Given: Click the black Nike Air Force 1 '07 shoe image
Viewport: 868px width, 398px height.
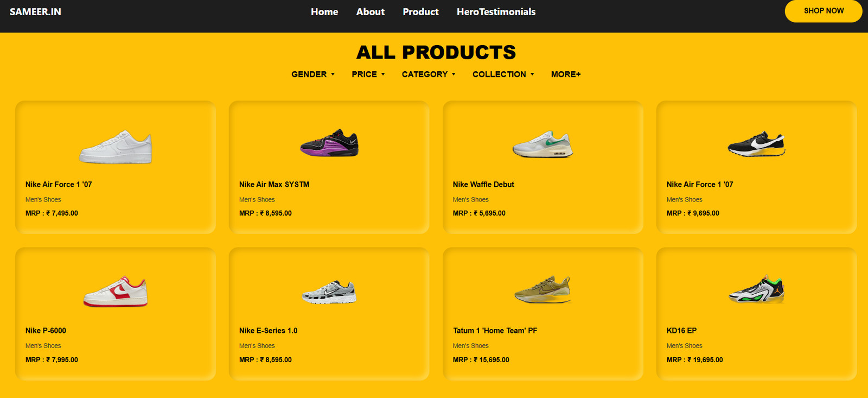Looking at the screenshot, I should coord(756,144).
